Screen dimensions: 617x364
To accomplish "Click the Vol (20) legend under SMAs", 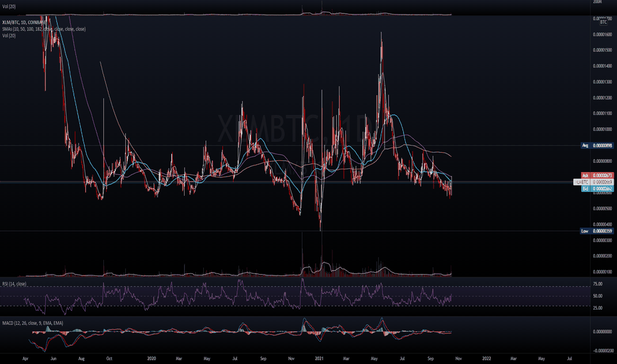I will point(9,36).
